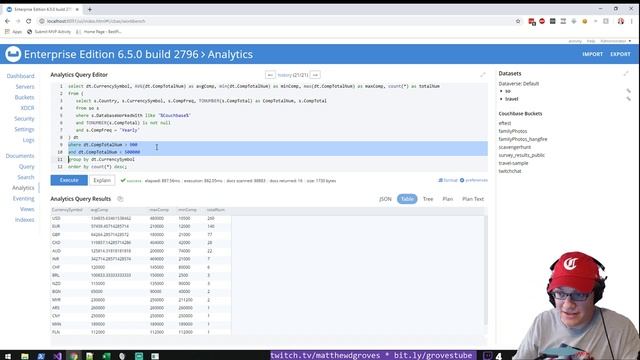This screenshot has height=360, width=640.
Task: Open a new browser tab
Action: click(89, 9)
